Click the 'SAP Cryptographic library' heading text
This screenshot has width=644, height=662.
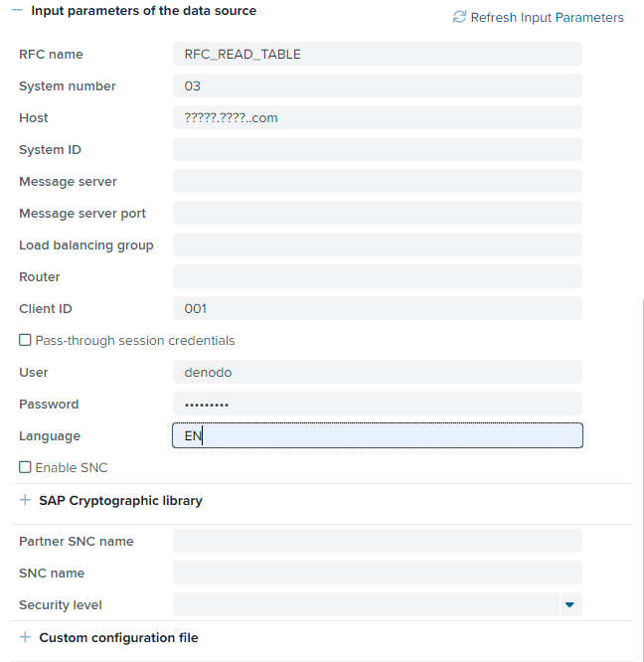[120, 500]
